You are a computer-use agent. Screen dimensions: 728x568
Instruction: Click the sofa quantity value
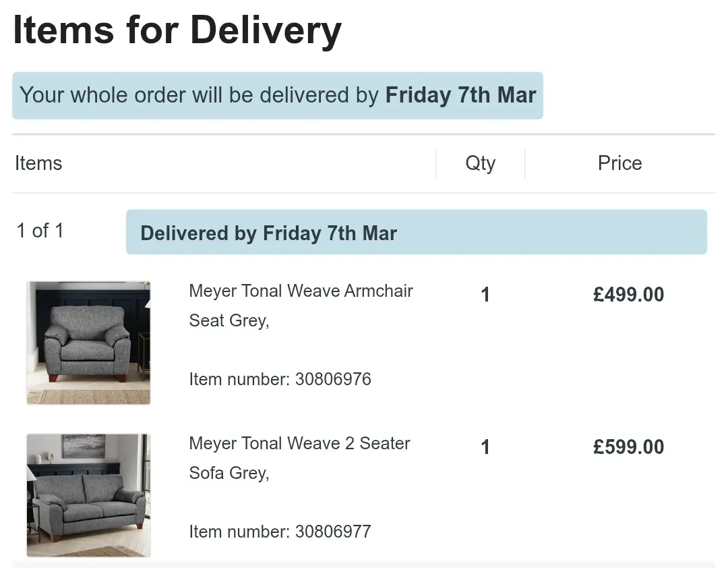(x=485, y=447)
